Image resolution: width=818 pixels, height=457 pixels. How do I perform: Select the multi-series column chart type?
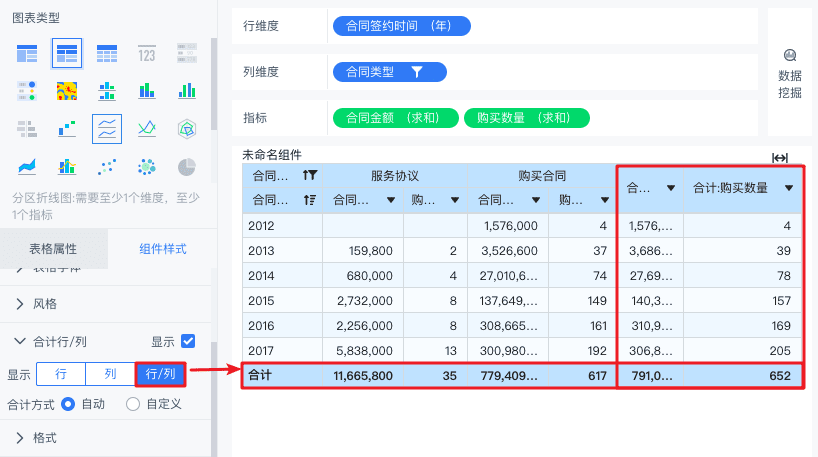187,91
